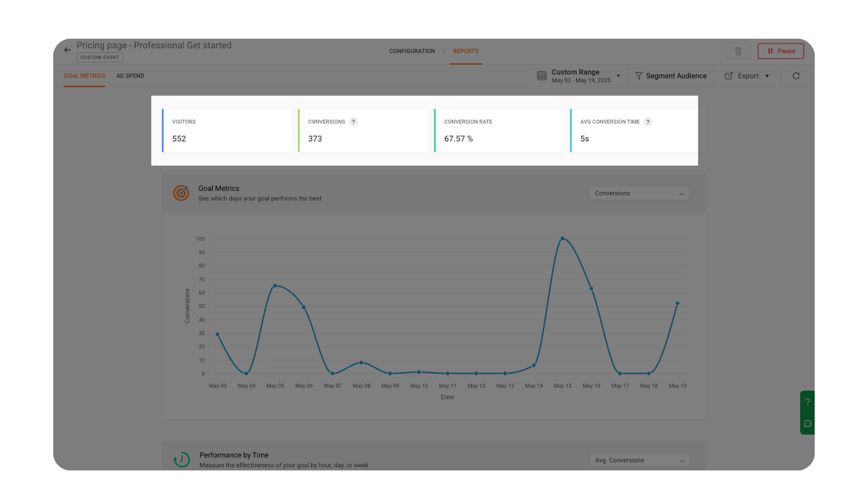
Task: Click the Performance by Time clock icon
Action: point(182,460)
